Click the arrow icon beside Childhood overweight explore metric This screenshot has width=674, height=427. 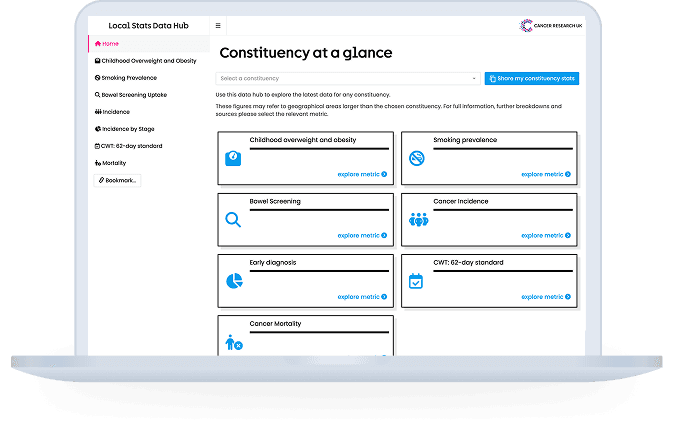pos(384,174)
